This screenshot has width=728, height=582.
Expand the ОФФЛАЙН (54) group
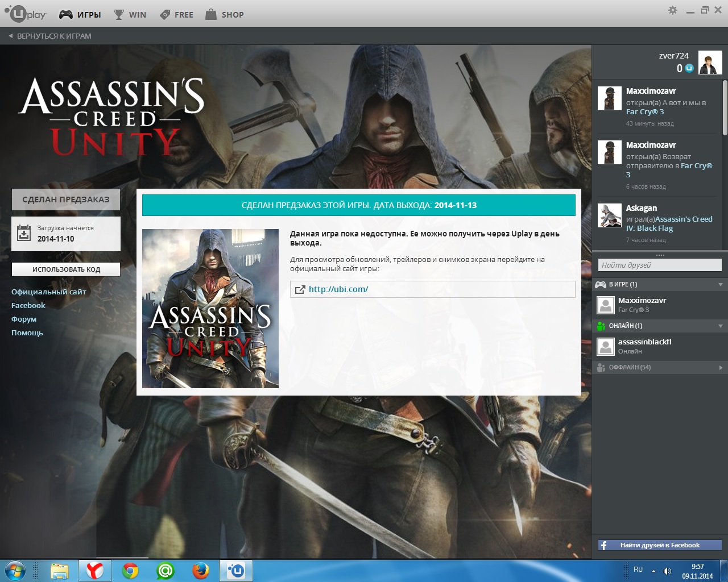(660, 367)
